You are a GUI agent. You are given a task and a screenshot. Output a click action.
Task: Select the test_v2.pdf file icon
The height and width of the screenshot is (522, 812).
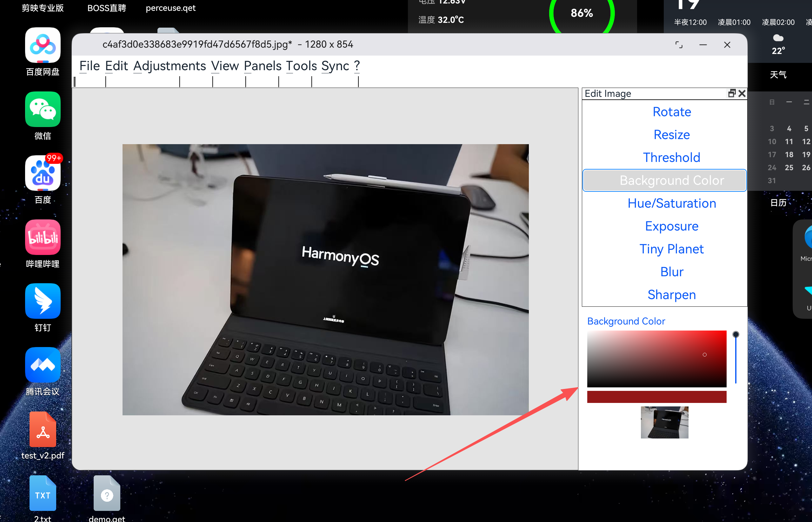(43, 429)
